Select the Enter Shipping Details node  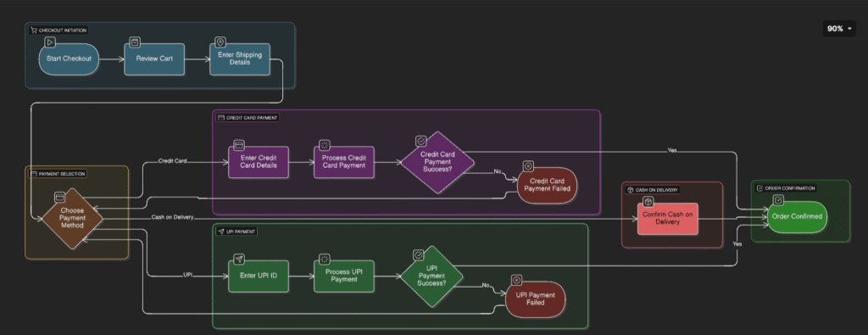click(x=240, y=59)
